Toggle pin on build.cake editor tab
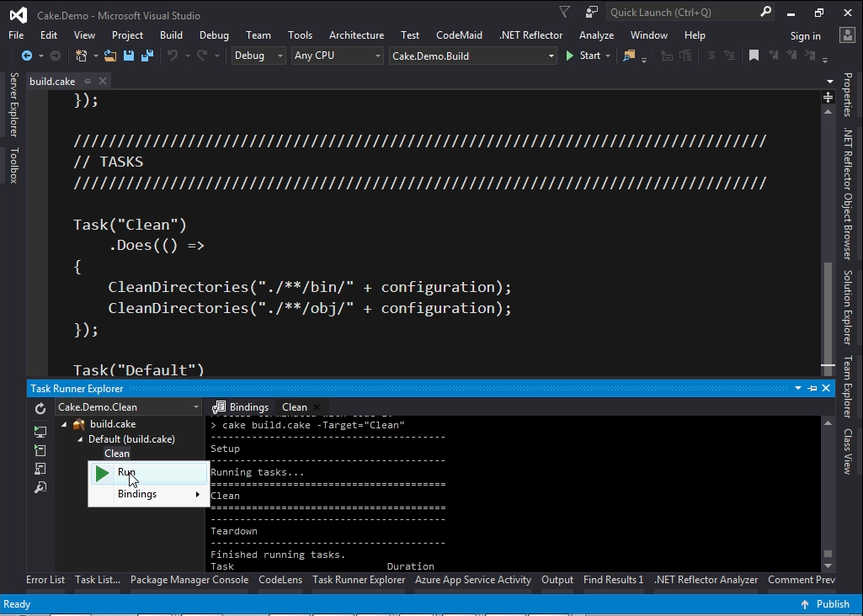 (x=87, y=82)
